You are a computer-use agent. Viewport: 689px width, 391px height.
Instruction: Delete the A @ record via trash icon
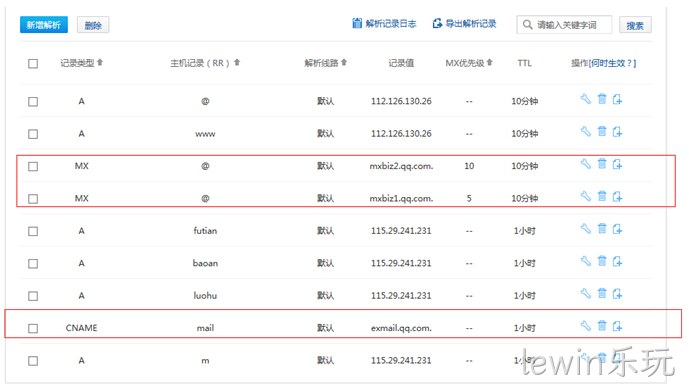point(602,99)
